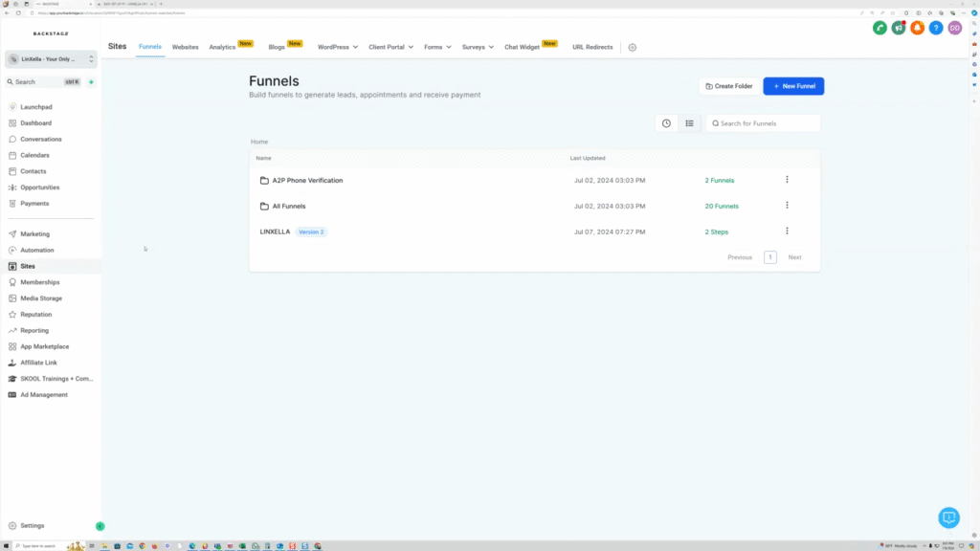
Task: Open the Surveys dropdown menu
Action: point(476,47)
